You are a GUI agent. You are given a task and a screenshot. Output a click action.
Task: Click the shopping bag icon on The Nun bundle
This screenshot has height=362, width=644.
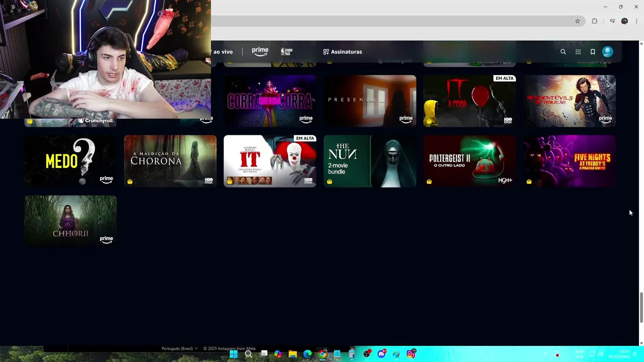point(330,182)
